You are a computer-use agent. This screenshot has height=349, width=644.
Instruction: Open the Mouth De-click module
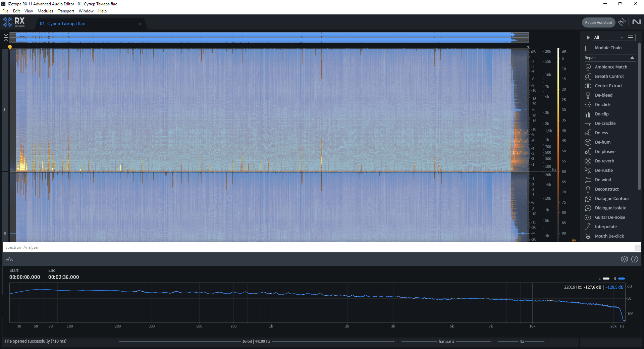(x=609, y=236)
